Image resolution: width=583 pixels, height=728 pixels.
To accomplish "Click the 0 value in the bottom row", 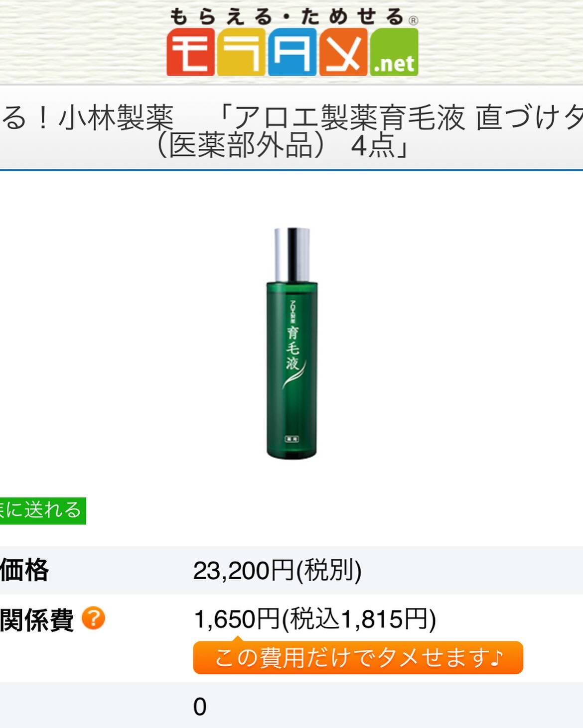I will click(x=200, y=707).
